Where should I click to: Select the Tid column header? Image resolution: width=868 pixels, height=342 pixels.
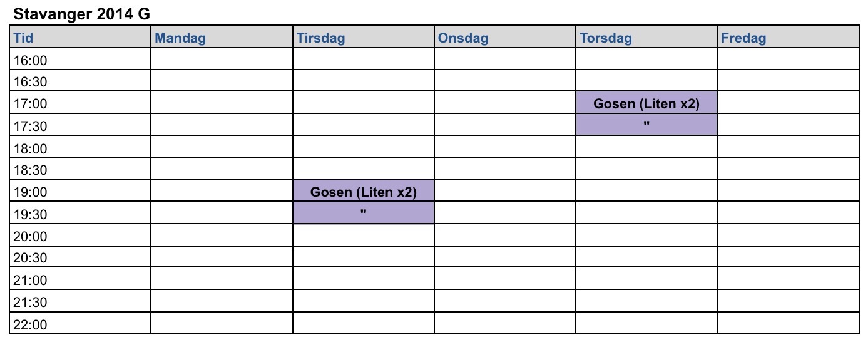pyautogui.click(x=24, y=38)
